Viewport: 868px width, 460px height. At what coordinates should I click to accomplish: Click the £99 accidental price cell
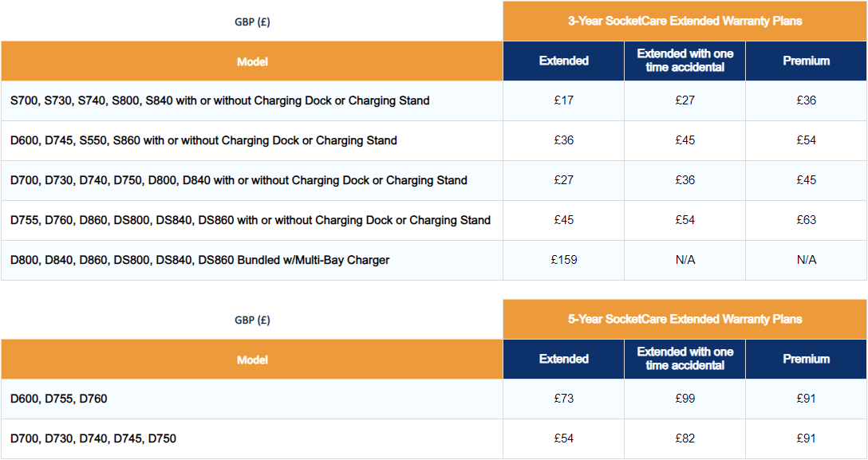point(685,399)
